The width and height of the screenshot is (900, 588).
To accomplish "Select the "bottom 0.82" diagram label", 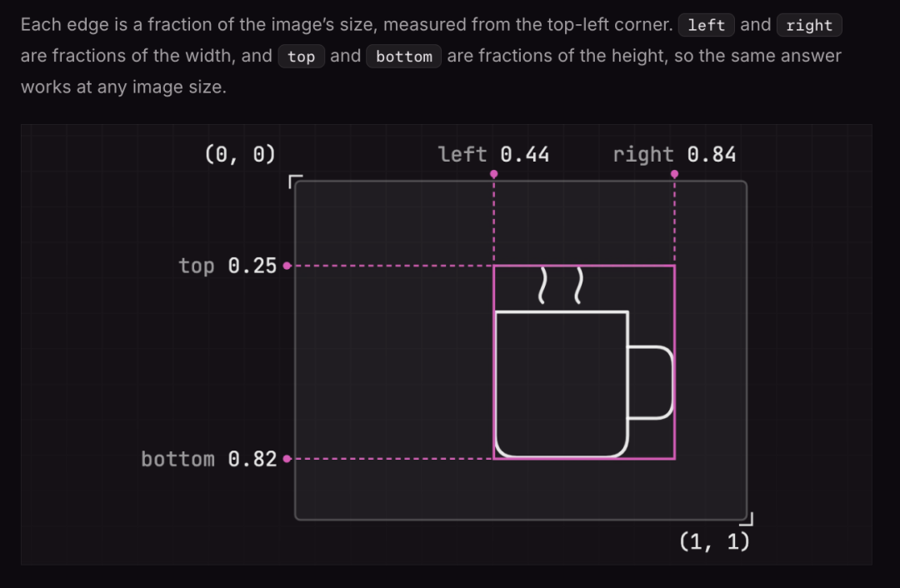I will pyautogui.click(x=209, y=459).
